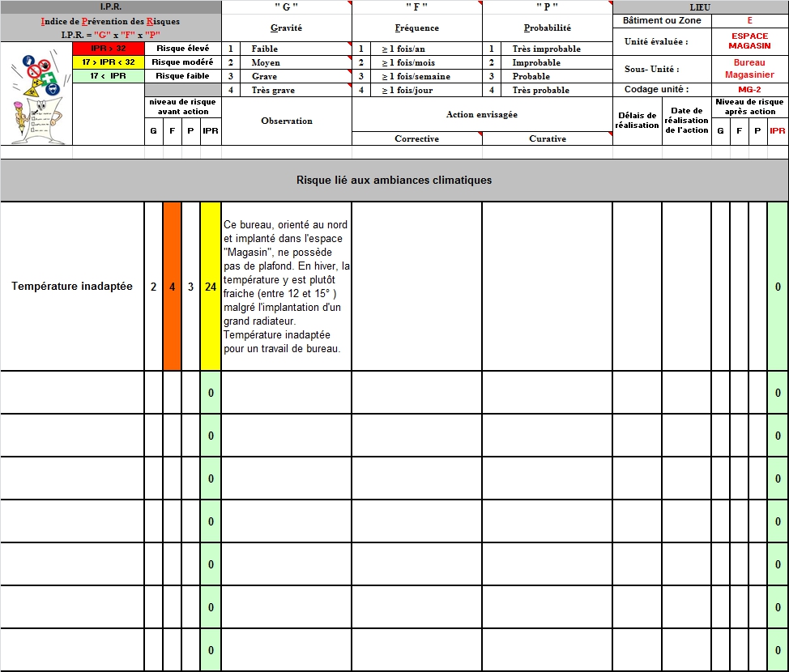Screen dimensions: 789x672
Task: Click the "Corrective" column header
Action: coord(416,138)
